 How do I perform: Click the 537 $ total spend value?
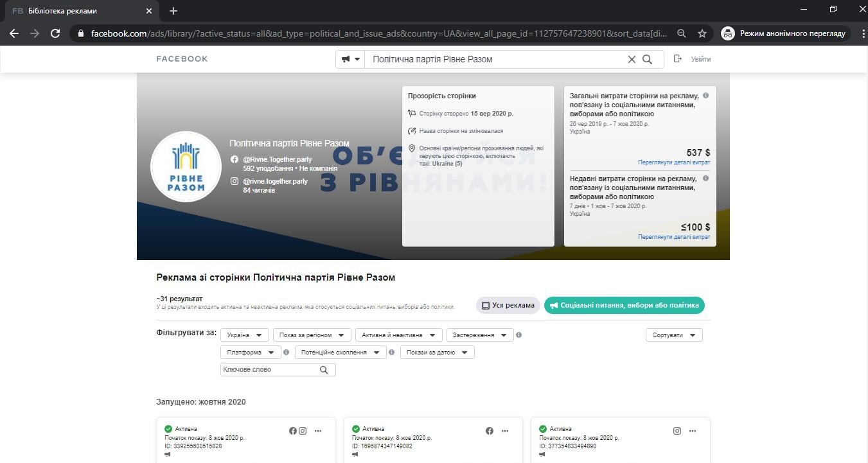[698, 153]
